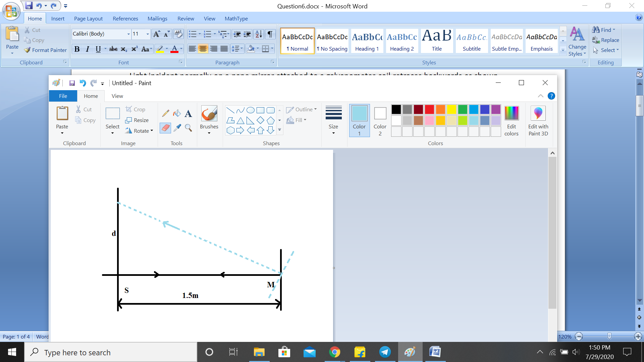Click the Windows search box
This screenshot has height=362, width=644.
click(111, 352)
